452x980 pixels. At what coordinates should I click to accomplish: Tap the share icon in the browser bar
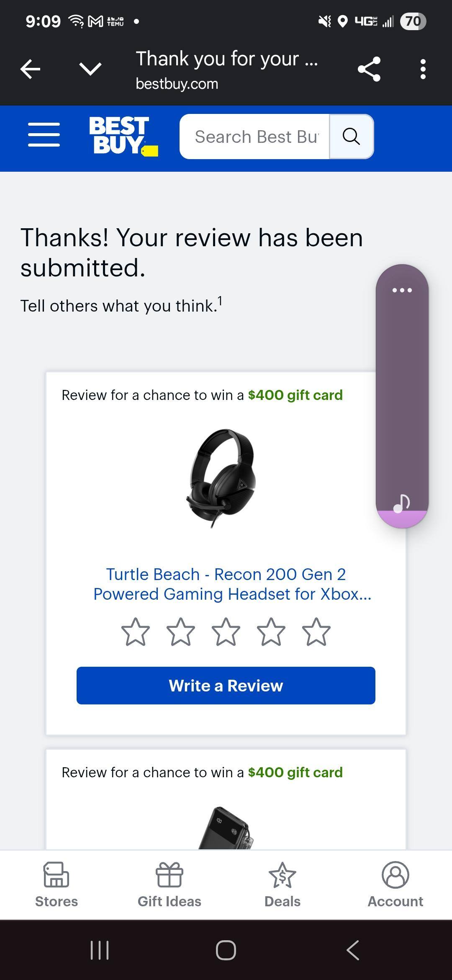[369, 69]
